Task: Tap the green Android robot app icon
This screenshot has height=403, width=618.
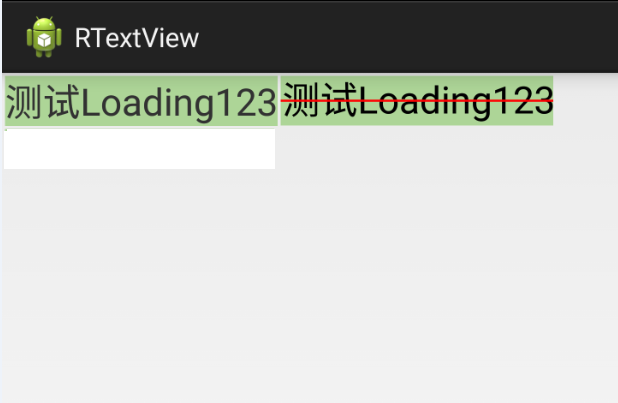Action: 44,37
